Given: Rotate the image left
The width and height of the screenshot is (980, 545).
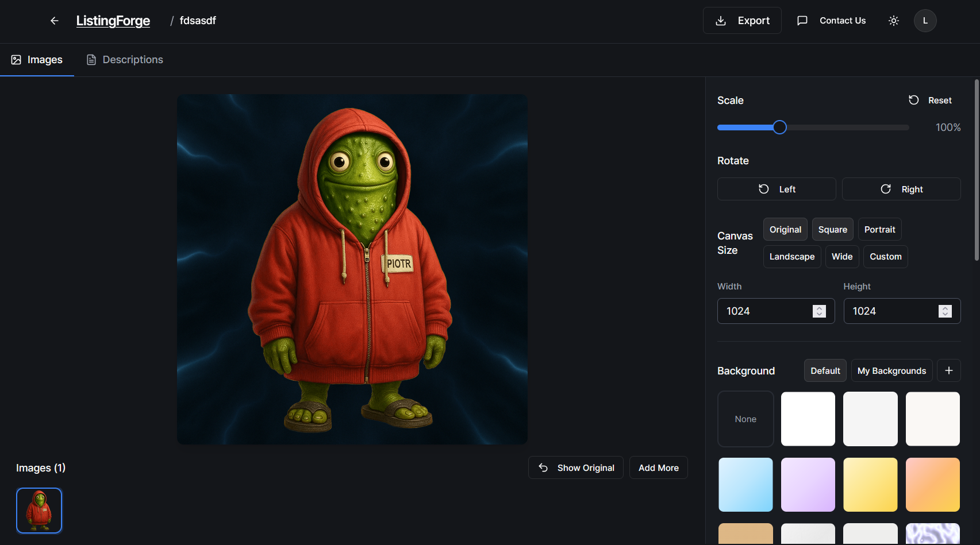Looking at the screenshot, I should 776,189.
